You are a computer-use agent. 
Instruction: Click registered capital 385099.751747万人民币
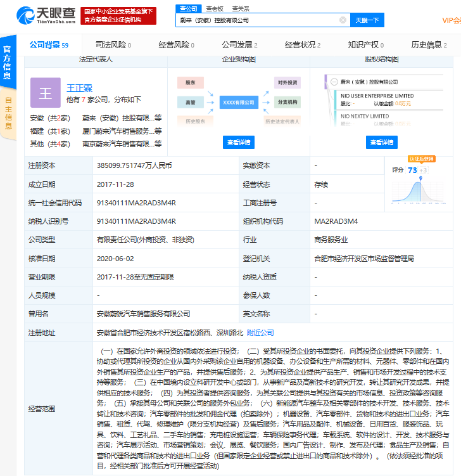pyautogui.click(x=134, y=165)
